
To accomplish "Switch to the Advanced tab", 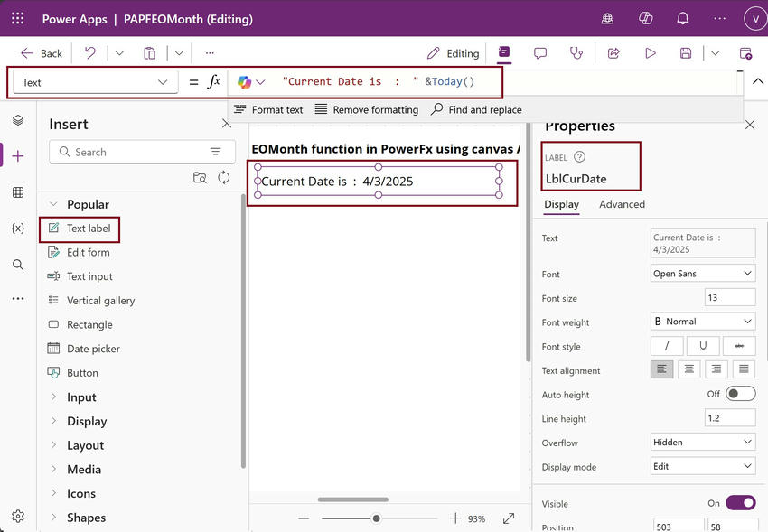I will [622, 204].
